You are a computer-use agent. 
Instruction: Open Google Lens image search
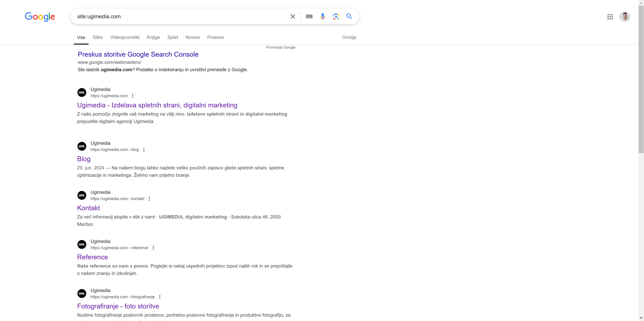(x=336, y=16)
